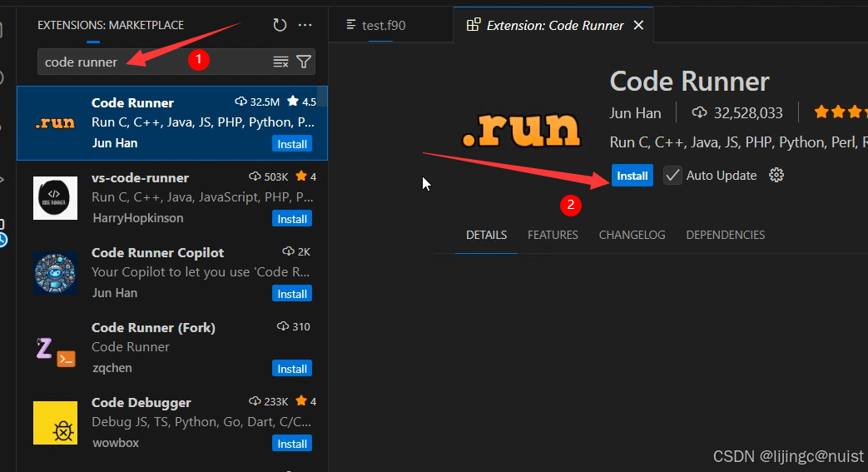
Task: Open the FEATURES tab
Action: (553, 235)
